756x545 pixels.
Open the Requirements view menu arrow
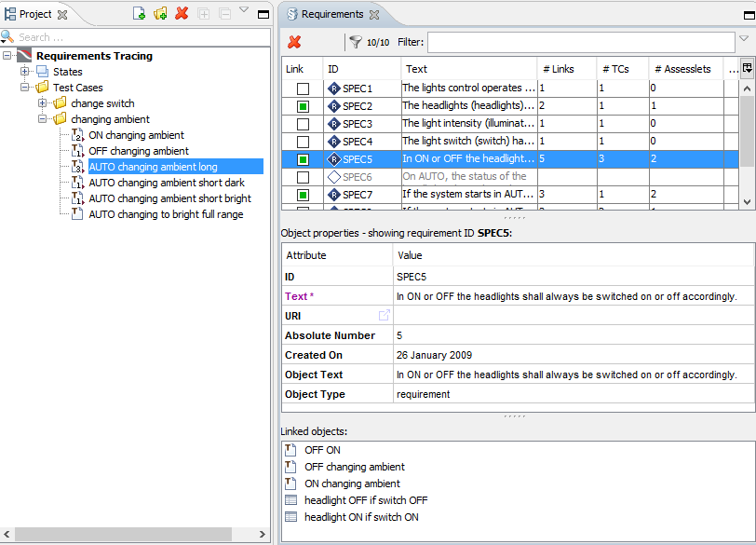[x=744, y=38]
